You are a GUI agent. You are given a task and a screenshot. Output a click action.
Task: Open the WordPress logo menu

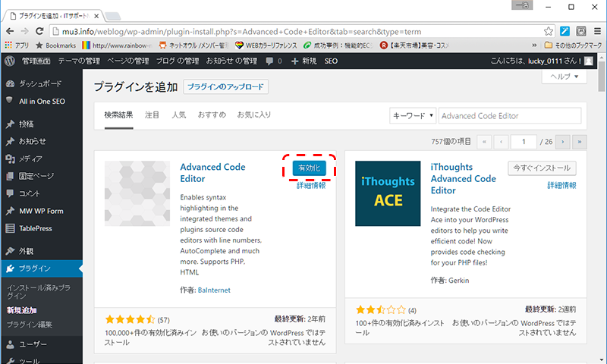click(10, 61)
